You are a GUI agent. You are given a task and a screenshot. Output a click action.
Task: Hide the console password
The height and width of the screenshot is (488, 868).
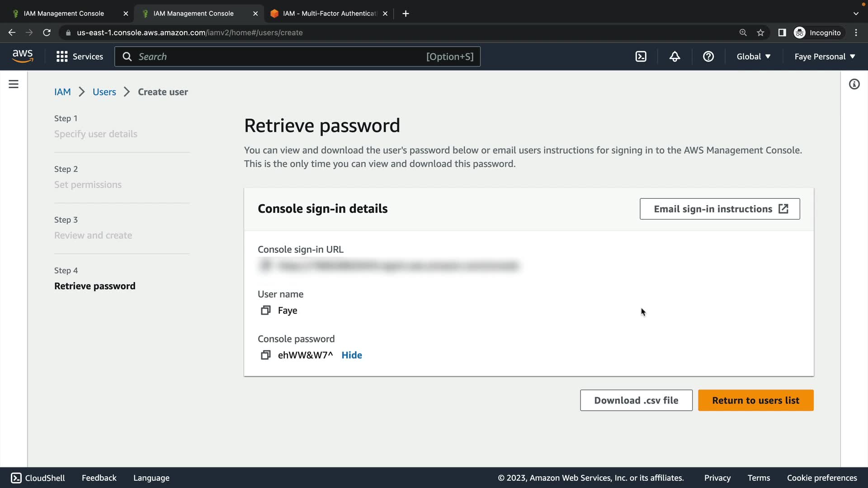pyautogui.click(x=351, y=355)
